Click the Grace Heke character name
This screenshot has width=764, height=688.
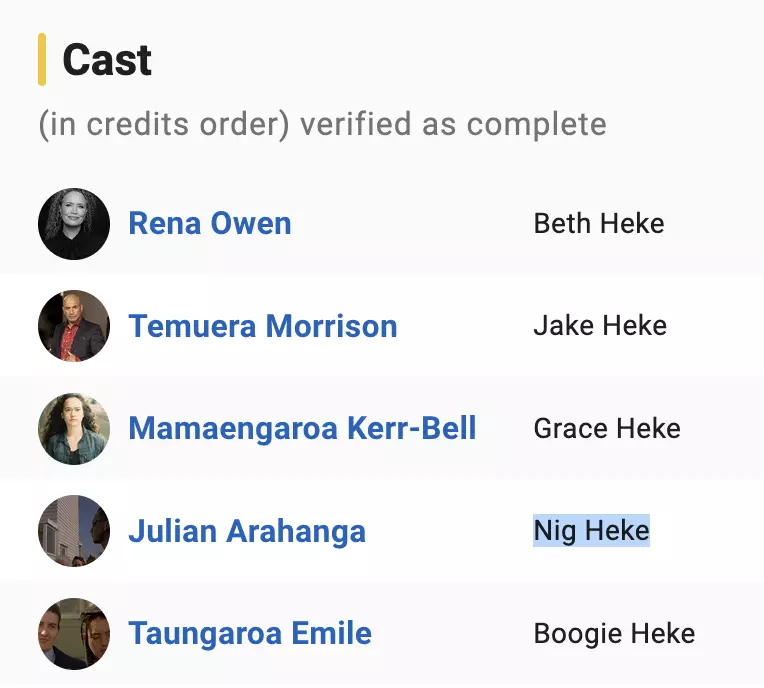pyautogui.click(x=607, y=429)
